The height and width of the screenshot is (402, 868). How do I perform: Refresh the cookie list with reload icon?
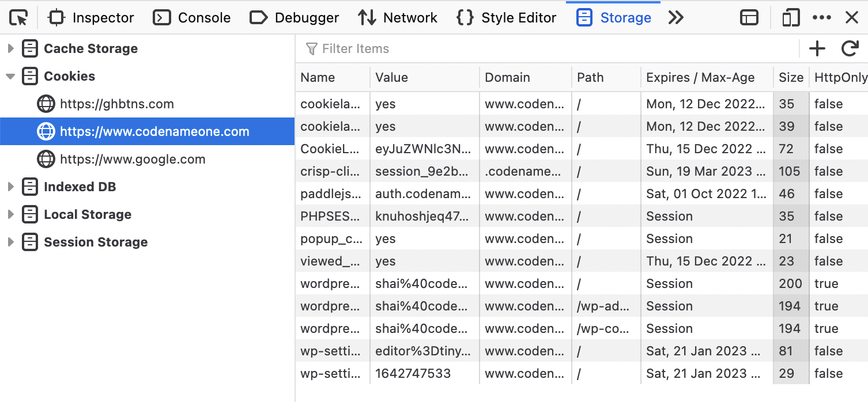(x=850, y=48)
